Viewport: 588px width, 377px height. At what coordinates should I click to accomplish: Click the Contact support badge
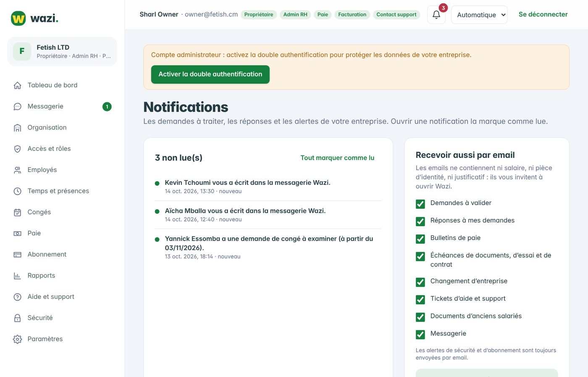396,15
